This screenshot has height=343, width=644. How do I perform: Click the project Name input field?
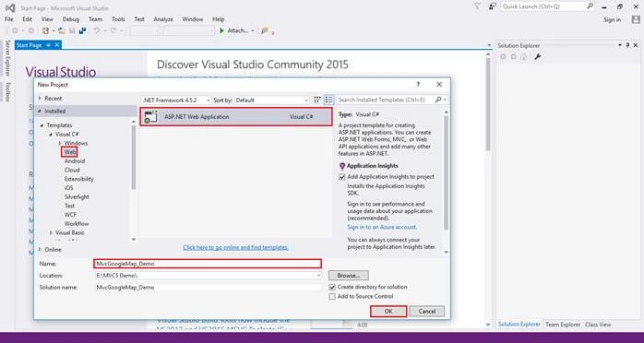click(208, 264)
